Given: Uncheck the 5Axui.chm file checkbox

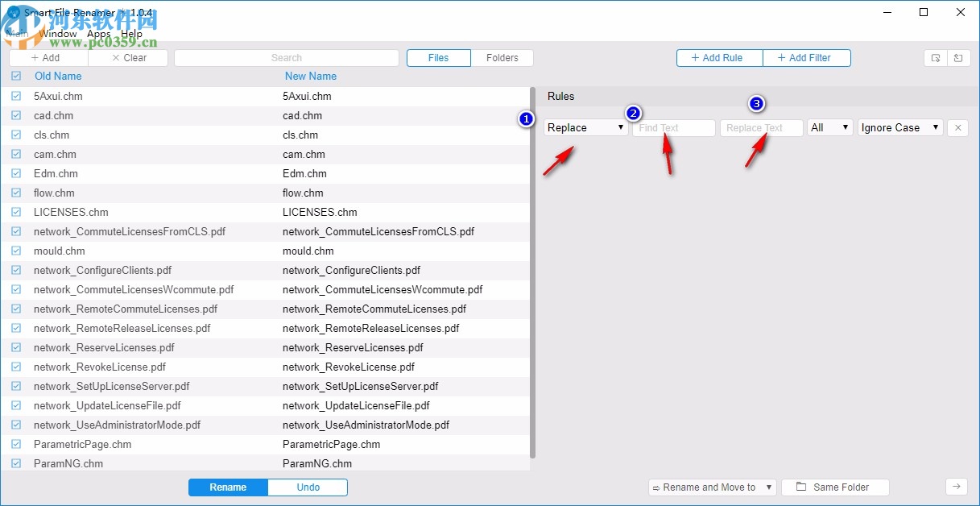Looking at the screenshot, I should point(15,96).
